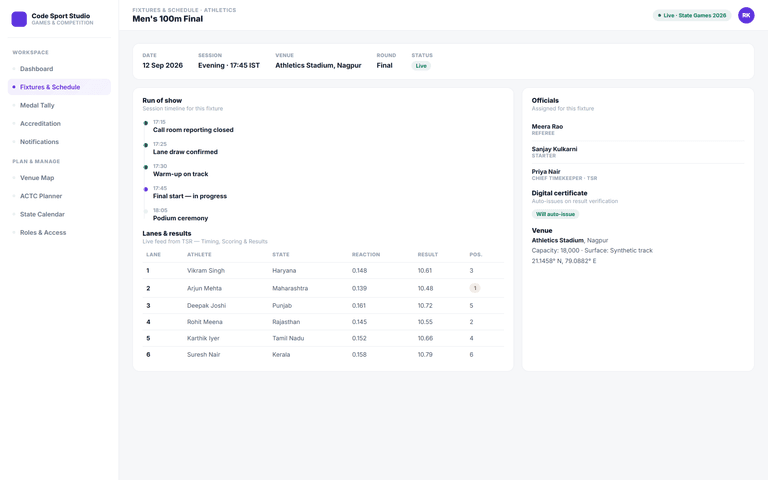Screen dimensions: 768x480
Task: Open Medal Tally page
Action: click(x=59, y=105)
